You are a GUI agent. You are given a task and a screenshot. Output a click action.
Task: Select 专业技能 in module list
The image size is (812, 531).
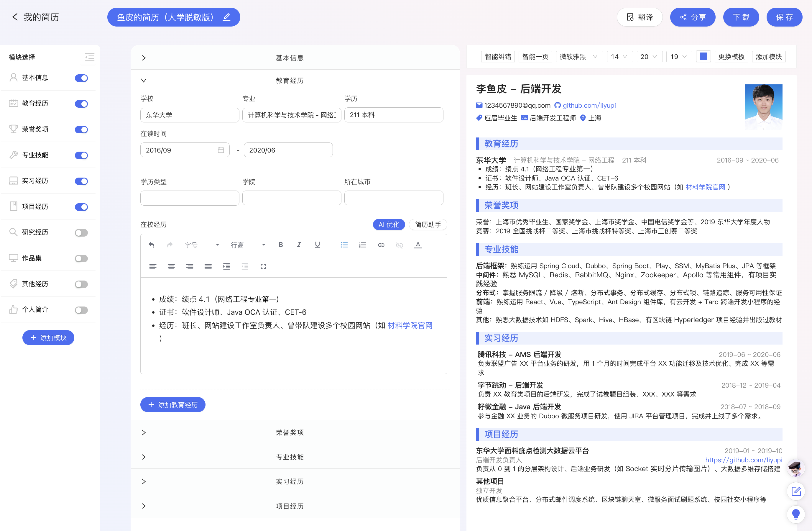(x=35, y=155)
